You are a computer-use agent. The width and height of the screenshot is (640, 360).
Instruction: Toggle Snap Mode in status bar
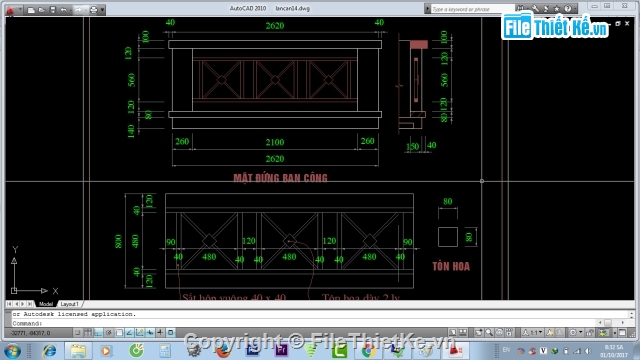(77, 333)
